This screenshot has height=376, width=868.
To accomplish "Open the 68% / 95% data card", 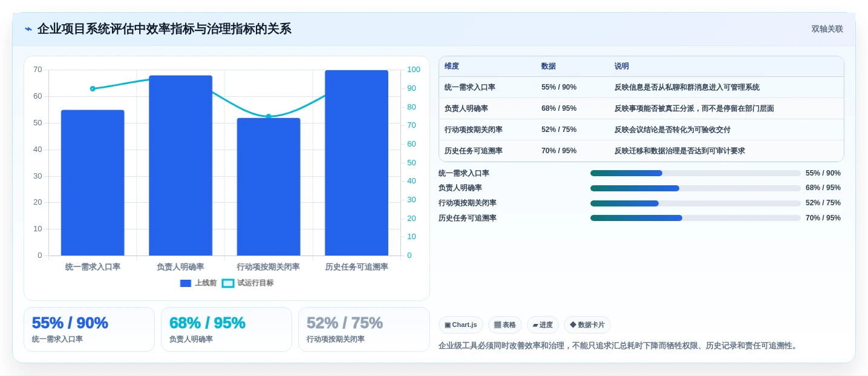I will (226, 329).
